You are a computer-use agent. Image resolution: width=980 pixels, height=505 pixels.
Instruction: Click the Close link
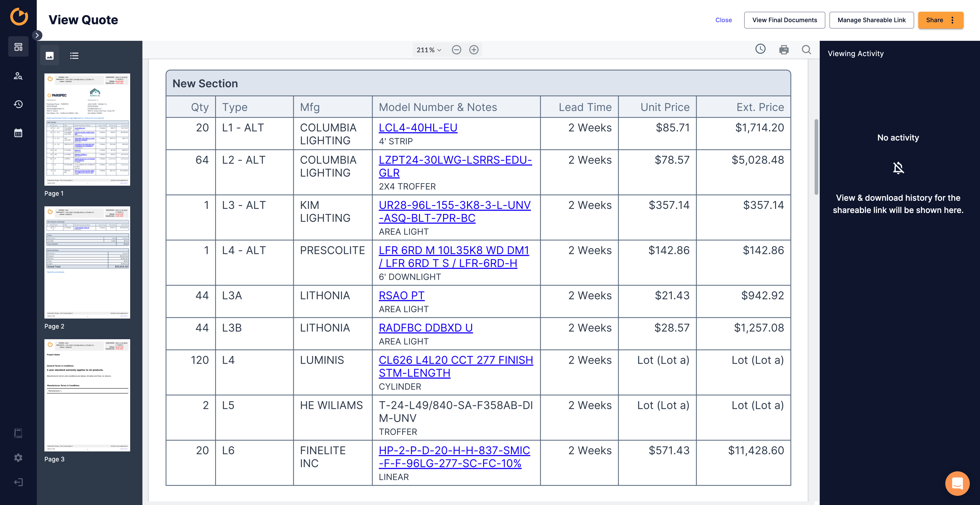[x=723, y=20]
